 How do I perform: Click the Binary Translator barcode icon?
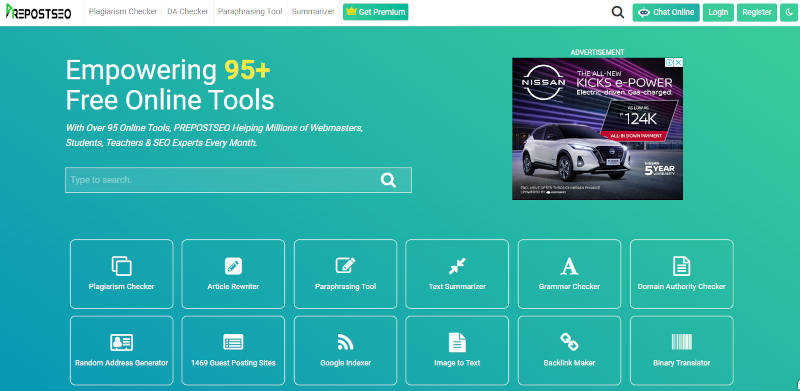[x=682, y=342]
